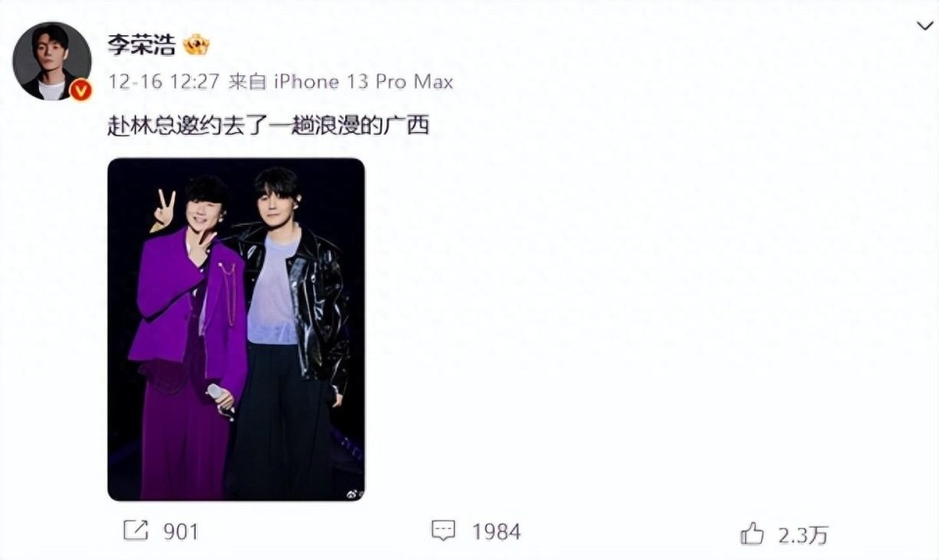This screenshot has height=560, width=939.
Task: Click the 2.3万 likes count
Action: (x=803, y=535)
